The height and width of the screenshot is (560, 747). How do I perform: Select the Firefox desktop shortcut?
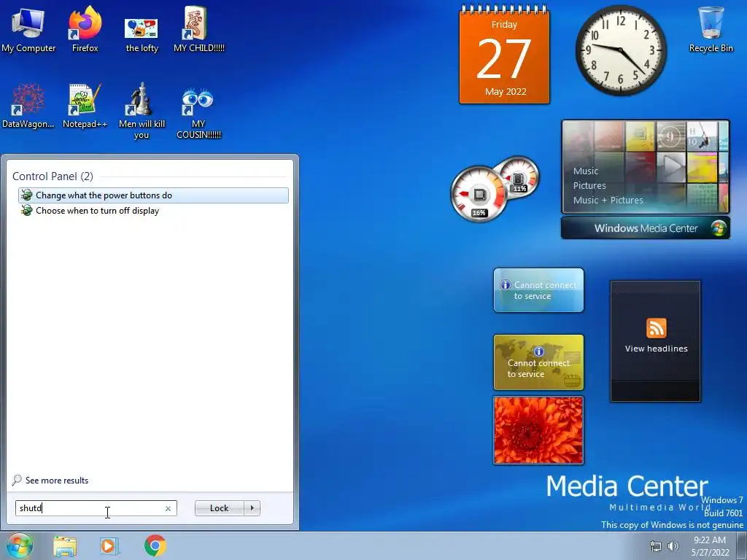tap(85, 29)
